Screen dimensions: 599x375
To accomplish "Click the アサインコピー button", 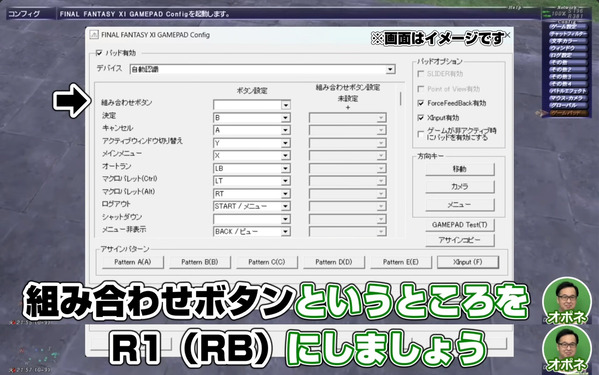I will coord(460,240).
